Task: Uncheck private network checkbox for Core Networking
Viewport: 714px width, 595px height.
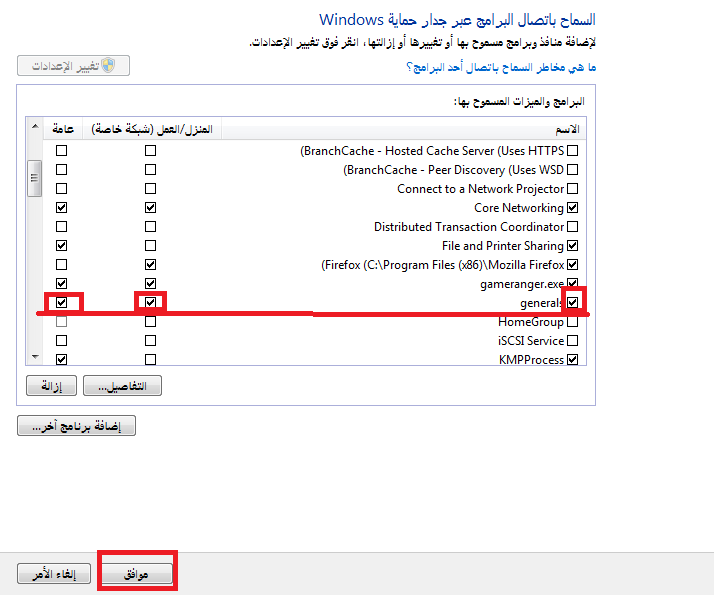Action: tap(150, 208)
